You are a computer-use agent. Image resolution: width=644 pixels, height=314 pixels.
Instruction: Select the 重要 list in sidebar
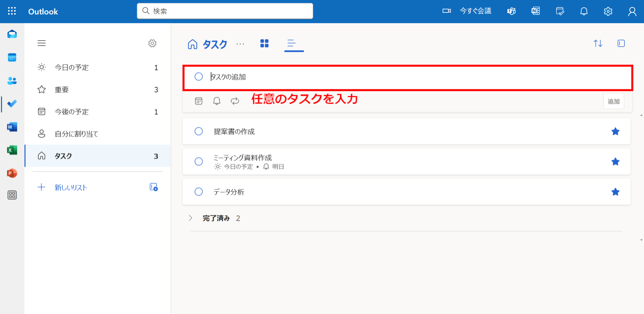[x=61, y=89]
